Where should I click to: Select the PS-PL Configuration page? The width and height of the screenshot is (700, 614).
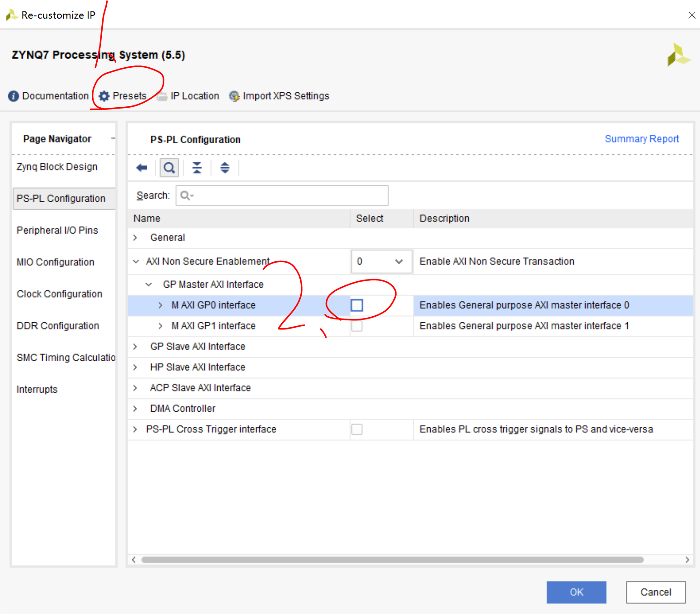tap(64, 199)
